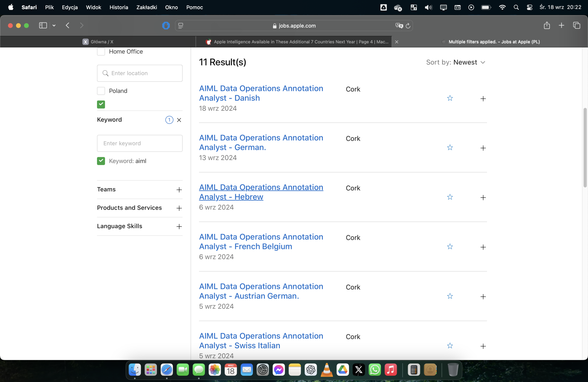Expand the Language Skills filter section
Screen dimensions: 588x382
(179, 226)
